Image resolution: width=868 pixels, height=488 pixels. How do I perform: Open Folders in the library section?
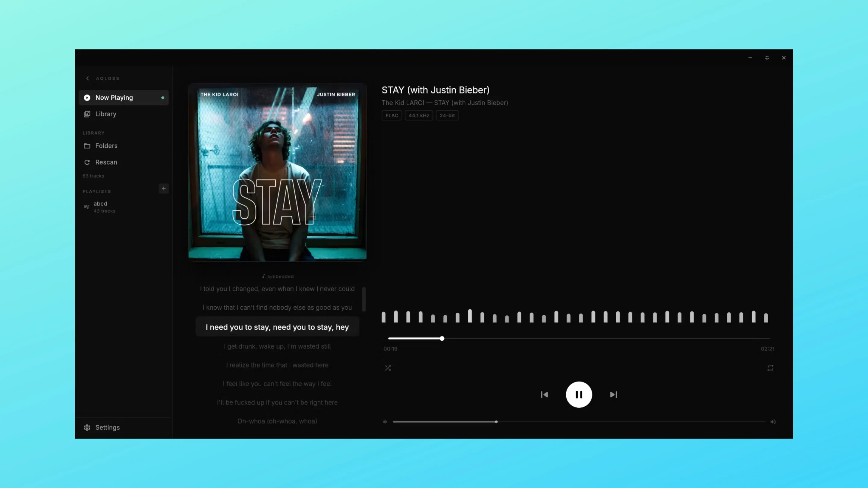[124, 146]
